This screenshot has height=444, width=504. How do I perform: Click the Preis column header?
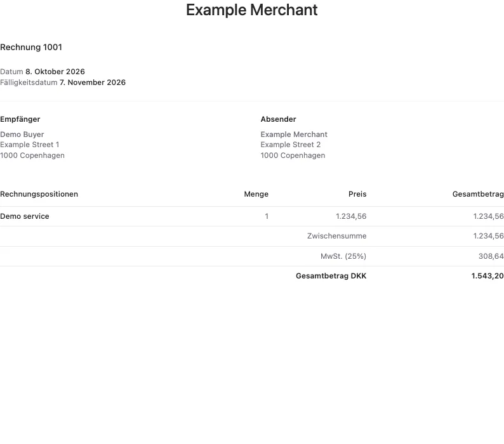[357, 194]
